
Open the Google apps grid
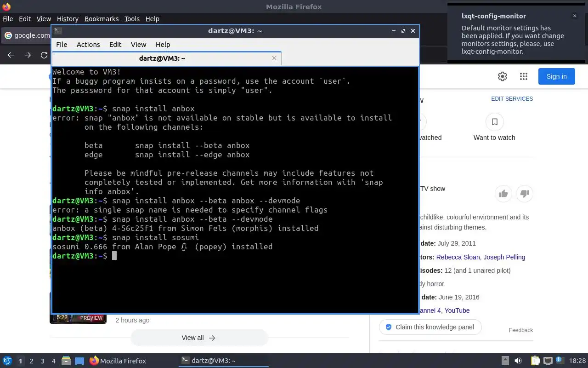point(524,76)
